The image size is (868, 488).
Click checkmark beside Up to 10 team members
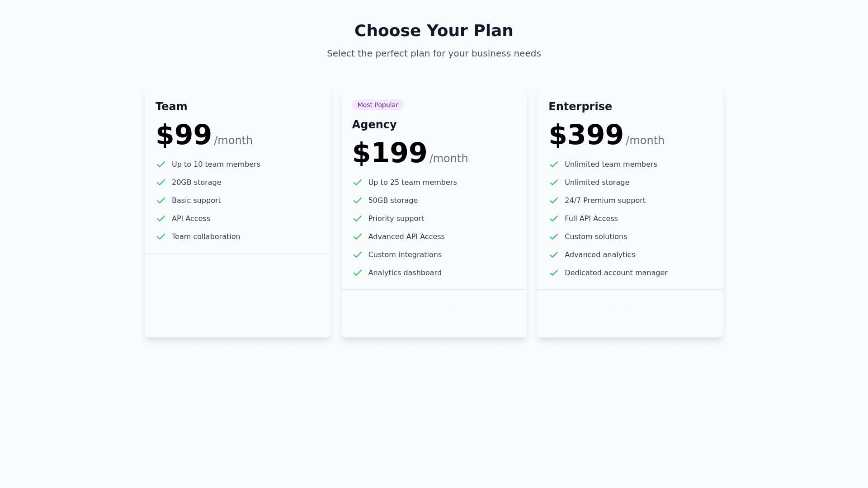(x=161, y=164)
